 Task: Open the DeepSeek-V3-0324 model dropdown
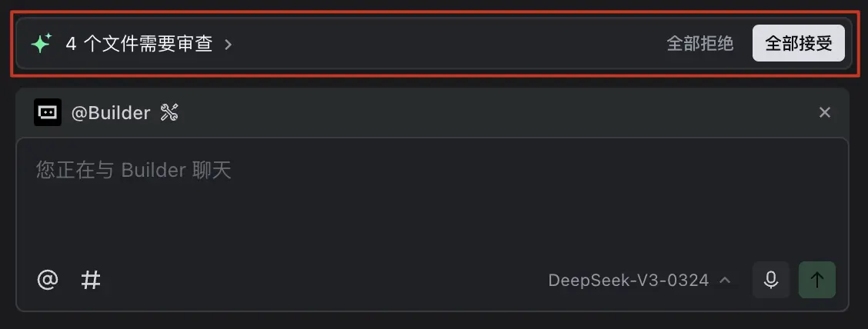pyautogui.click(x=628, y=280)
